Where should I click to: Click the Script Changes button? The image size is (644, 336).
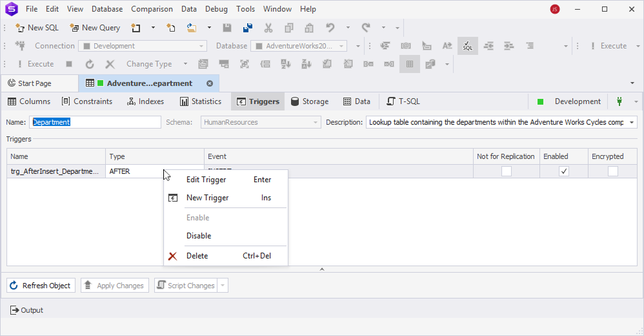186,286
